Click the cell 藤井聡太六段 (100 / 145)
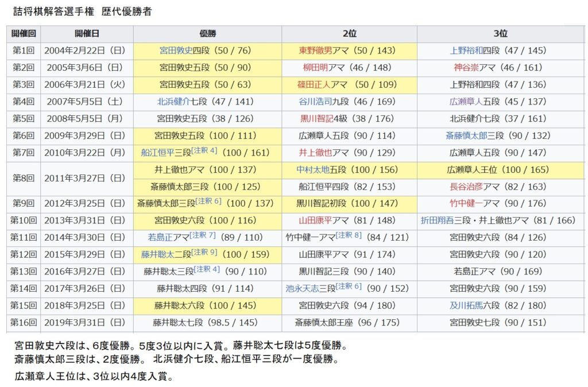This screenshot has width=588, height=387. (207, 305)
